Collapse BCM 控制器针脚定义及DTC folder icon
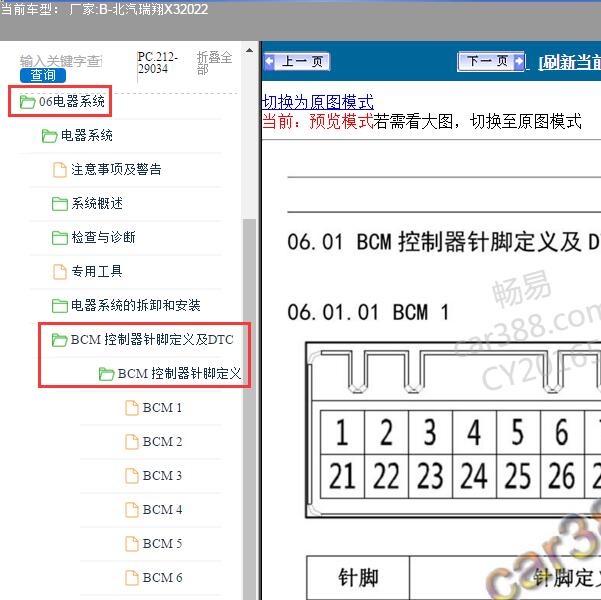 [59, 340]
